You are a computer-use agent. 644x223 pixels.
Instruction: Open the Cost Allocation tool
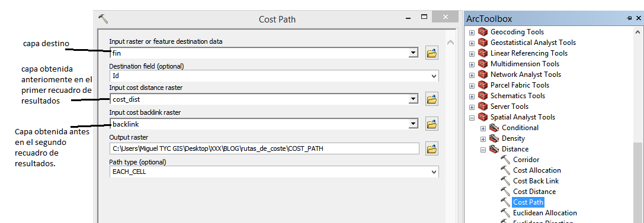coord(537,170)
